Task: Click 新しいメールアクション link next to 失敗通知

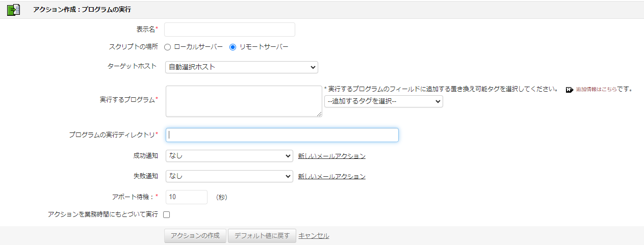Action: [x=331, y=176]
